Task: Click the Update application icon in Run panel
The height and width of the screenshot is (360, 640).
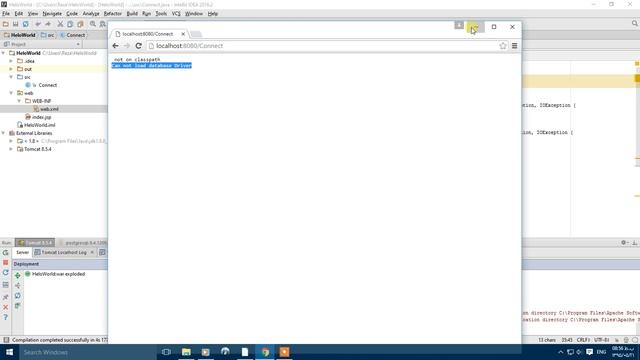Action: pos(6,273)
